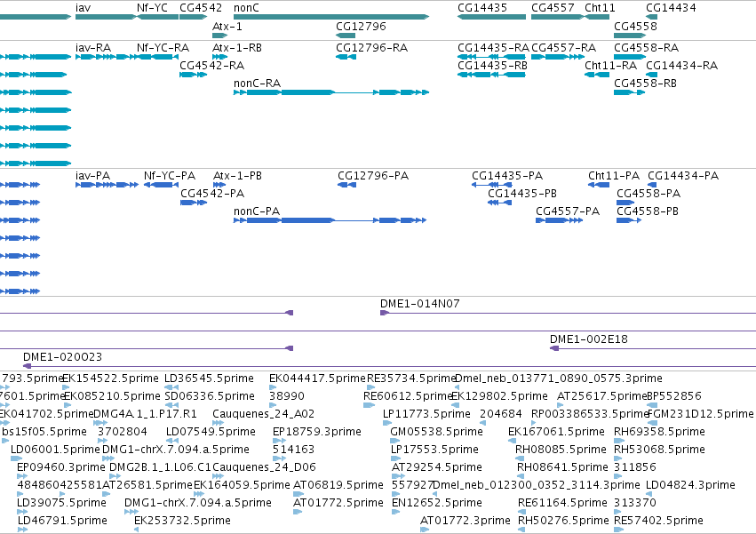
Task: Click the CG14435-PA protein label
Action: click(x=507, y=176)
